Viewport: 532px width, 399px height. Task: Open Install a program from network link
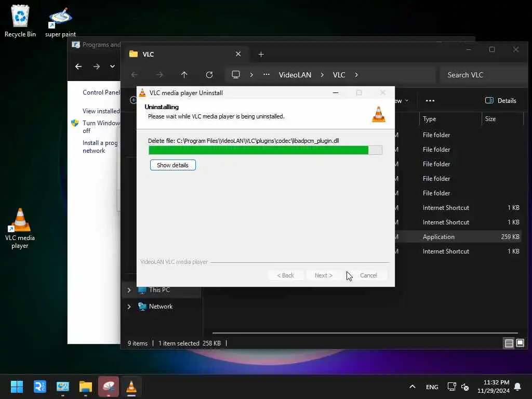[100, 147]
